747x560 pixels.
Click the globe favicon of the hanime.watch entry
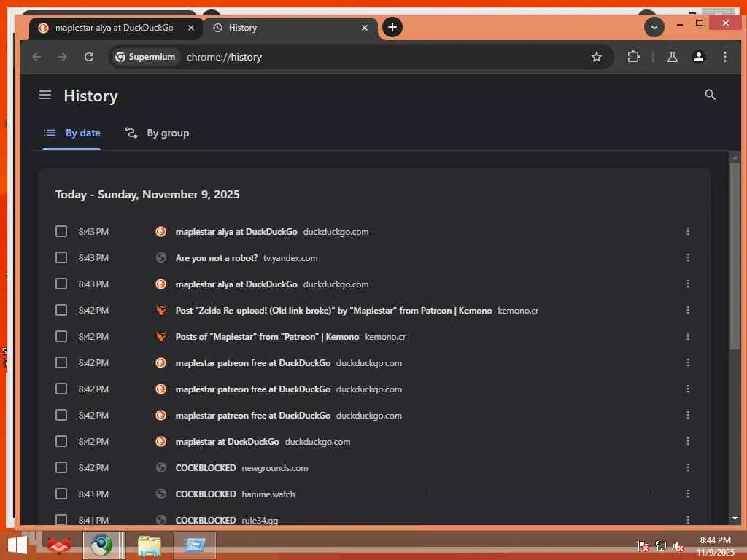click(161, 494)
